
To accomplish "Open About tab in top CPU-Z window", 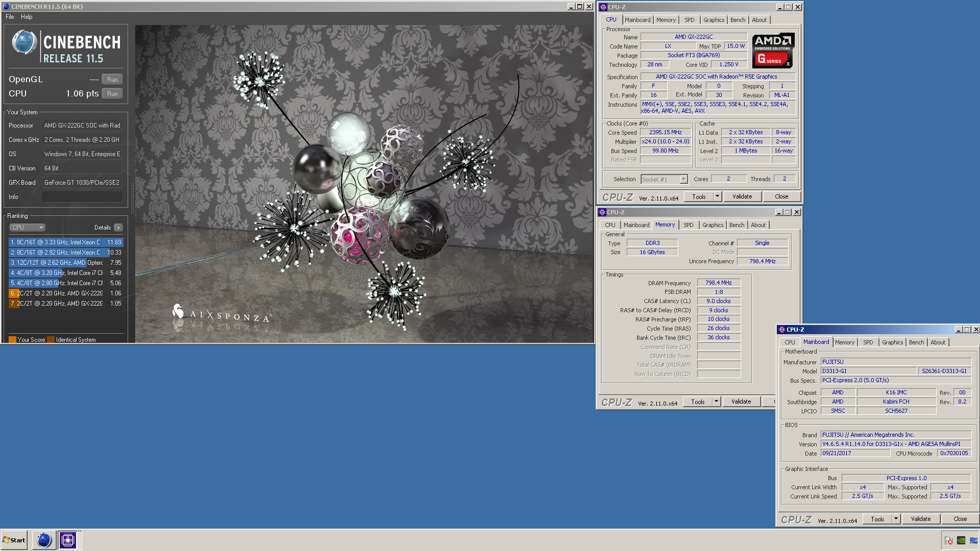I will coord(759,20).
